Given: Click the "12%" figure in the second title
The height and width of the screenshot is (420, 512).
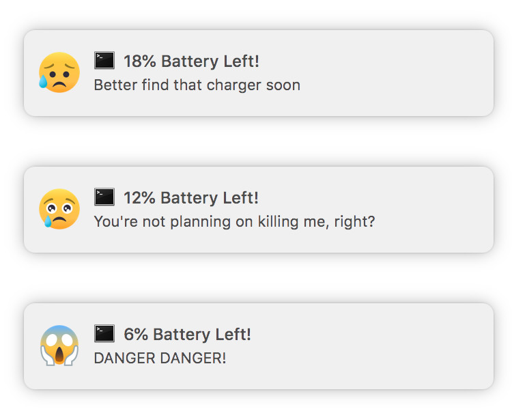Looking at the screenshot, I should (139, 198).
